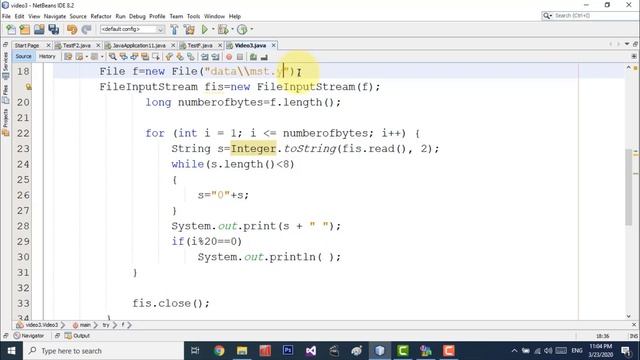Toggle the Highlight Search icon
640x360 pixels.
tap(145, 57)
